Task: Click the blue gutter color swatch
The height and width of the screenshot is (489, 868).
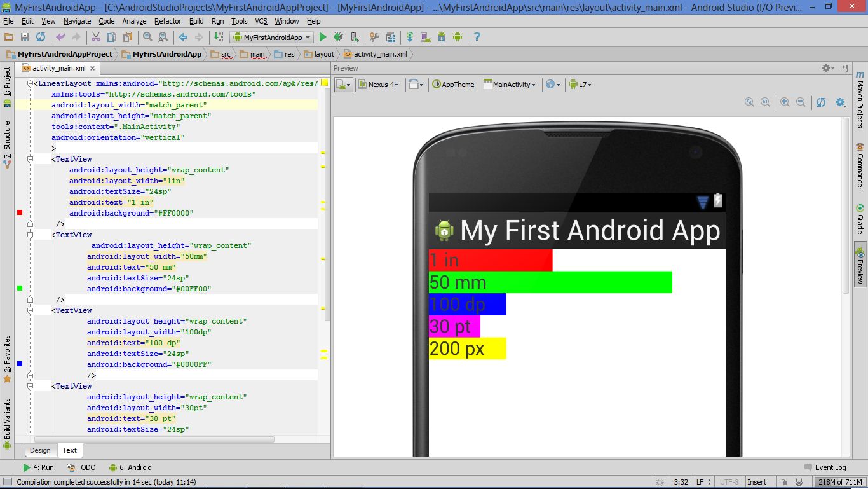Action: click(20, 364)
